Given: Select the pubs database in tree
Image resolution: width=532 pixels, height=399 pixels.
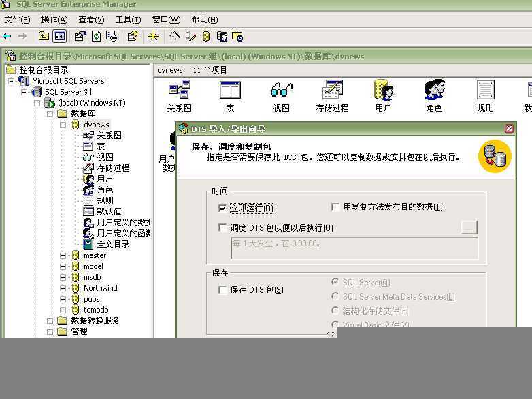Looking at the screenshot, I should [92, 299].
